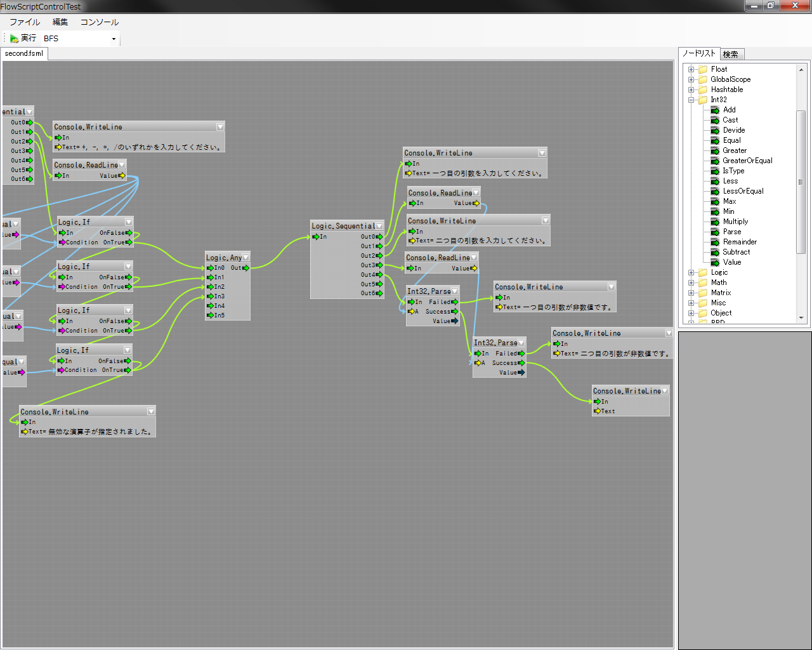Toggle the collapse arrow on the bottom-left Console.WriteLine node
812x650 pixels.
tap(151, 412)
